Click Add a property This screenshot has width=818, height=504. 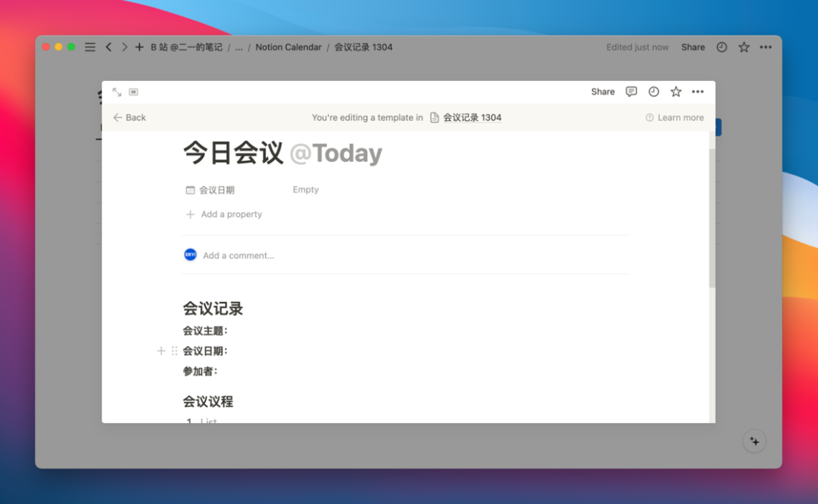[223, 214]
